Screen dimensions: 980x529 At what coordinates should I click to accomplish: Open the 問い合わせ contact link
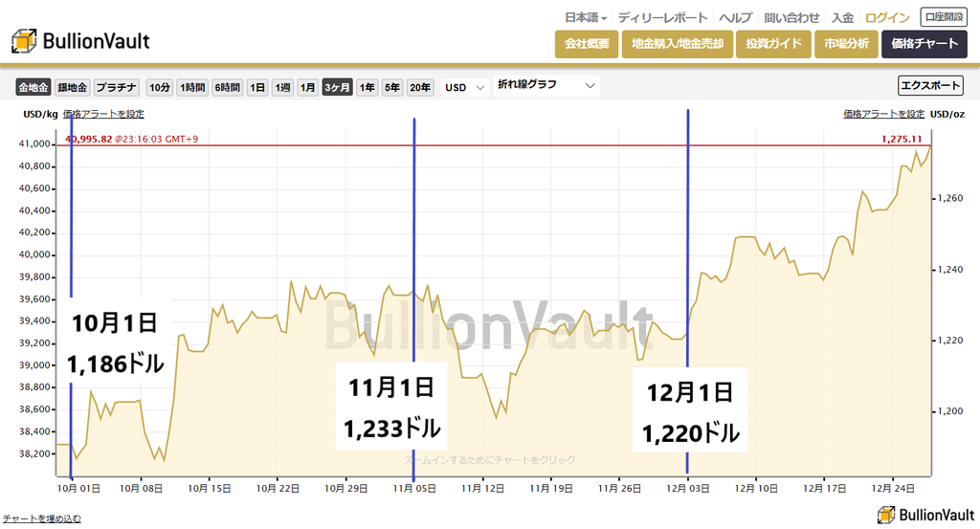[791, 17]
